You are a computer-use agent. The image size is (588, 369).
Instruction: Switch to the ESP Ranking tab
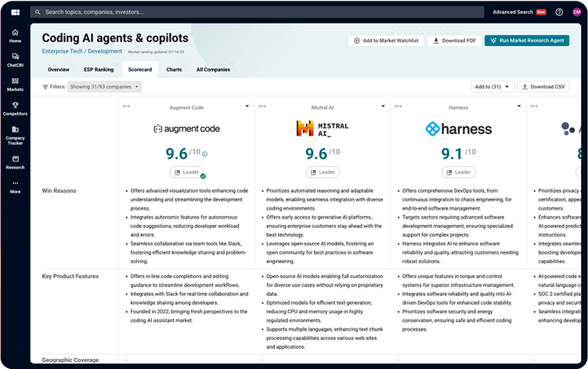click(99, 70)
